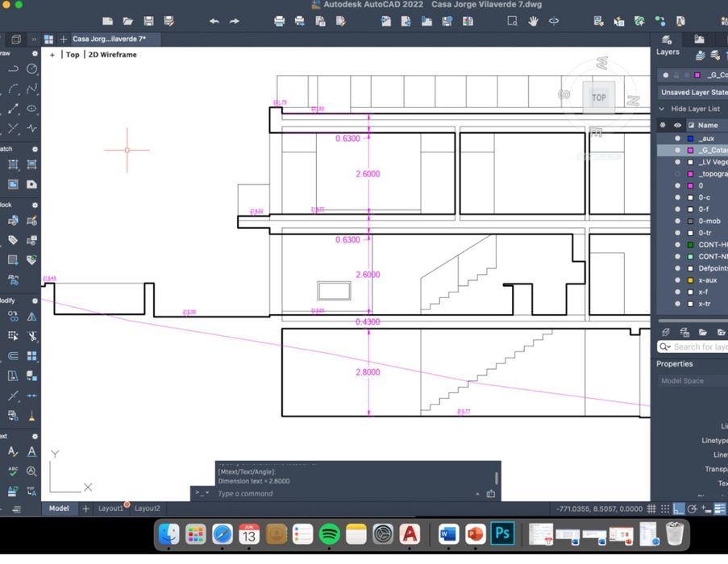Screen dimensions: 728x564
Task: Select the Pan hand tool
Action: pos(533,21)
